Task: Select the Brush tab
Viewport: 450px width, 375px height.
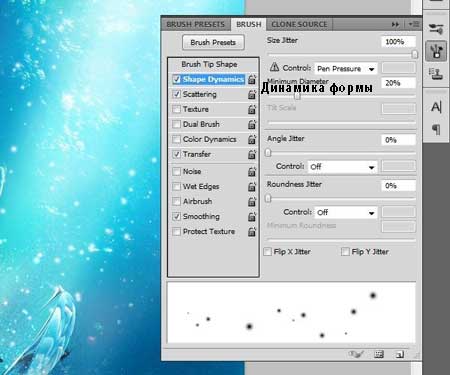Action: [249, 24]
